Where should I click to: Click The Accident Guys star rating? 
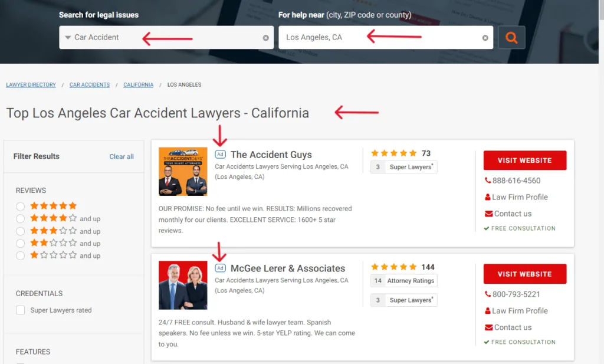[393, 153]
